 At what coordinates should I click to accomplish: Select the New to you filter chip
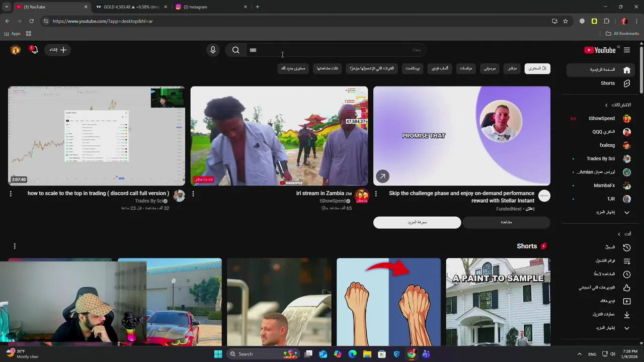coord(293,68)
